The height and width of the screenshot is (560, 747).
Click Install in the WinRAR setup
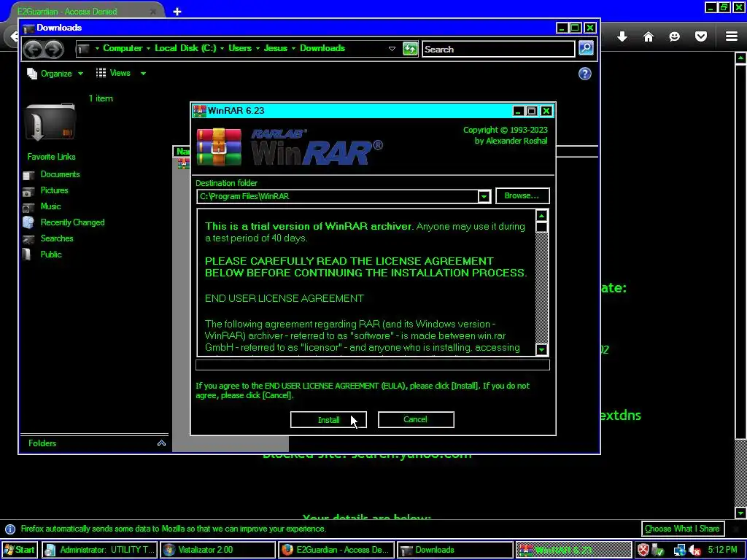(328, 419)
